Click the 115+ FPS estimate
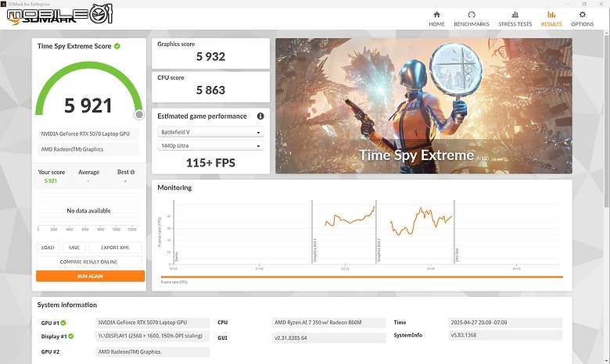The image size is (610, 364). point(210,162)
